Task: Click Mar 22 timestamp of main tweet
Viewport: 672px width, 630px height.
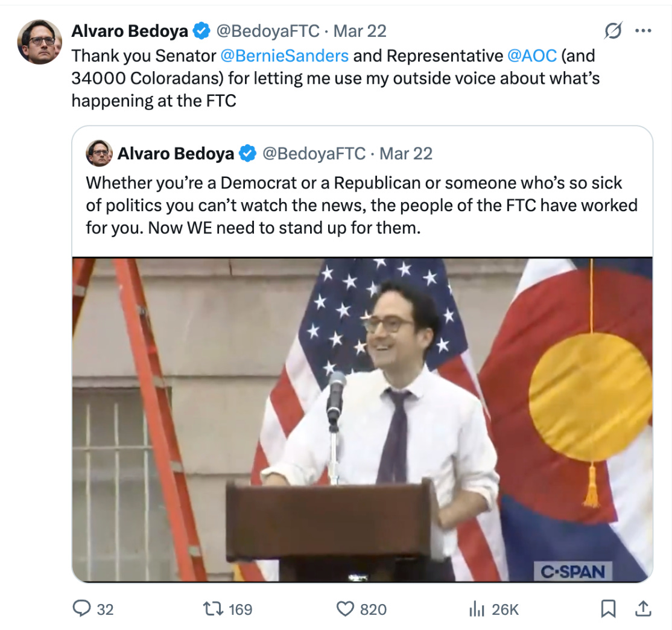Action: coord(360,31)
